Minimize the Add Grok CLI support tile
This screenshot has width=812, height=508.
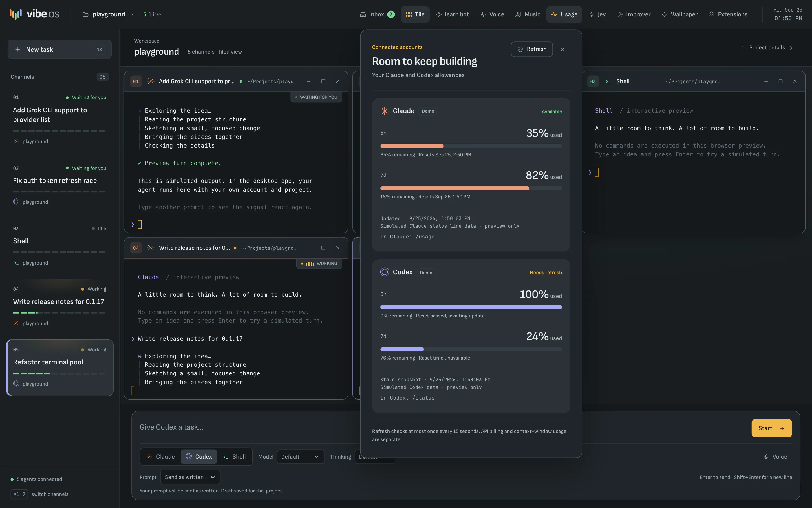309,81
